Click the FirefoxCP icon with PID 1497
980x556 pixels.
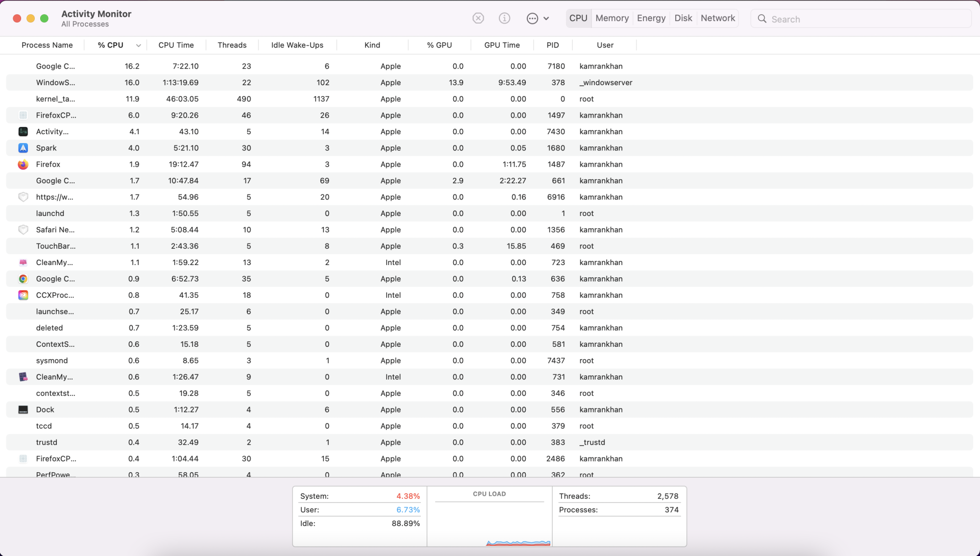pos(23,115)
